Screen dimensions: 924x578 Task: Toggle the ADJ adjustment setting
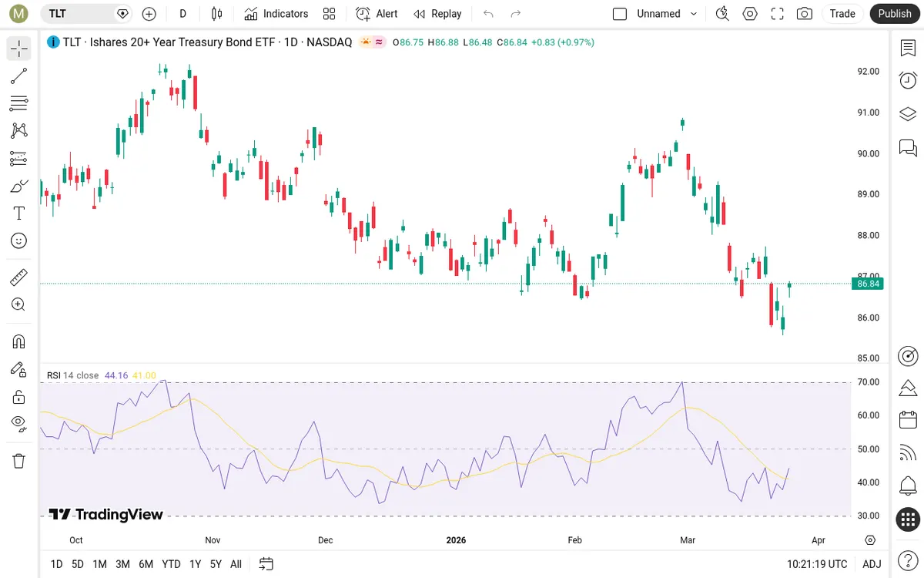coord(872,564)
